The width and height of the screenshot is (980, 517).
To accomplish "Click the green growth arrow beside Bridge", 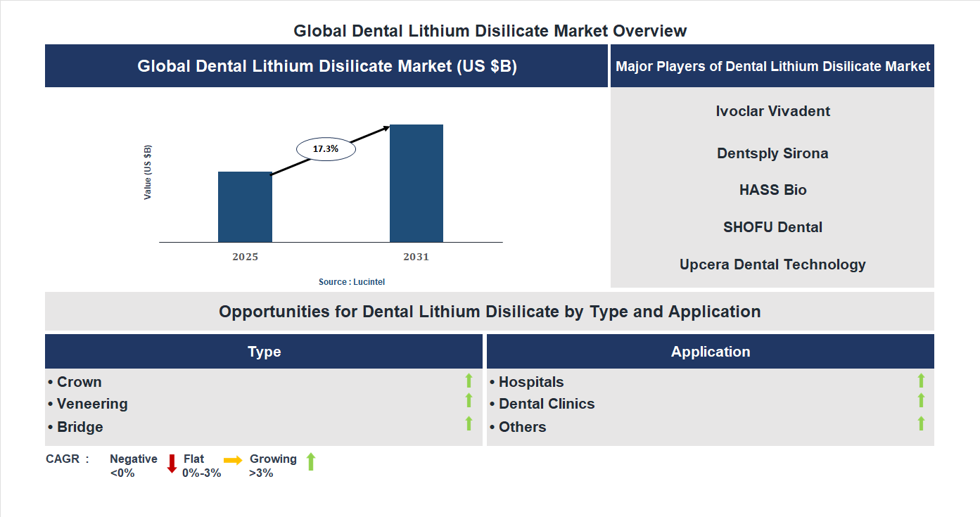I will tap(469, 423).
